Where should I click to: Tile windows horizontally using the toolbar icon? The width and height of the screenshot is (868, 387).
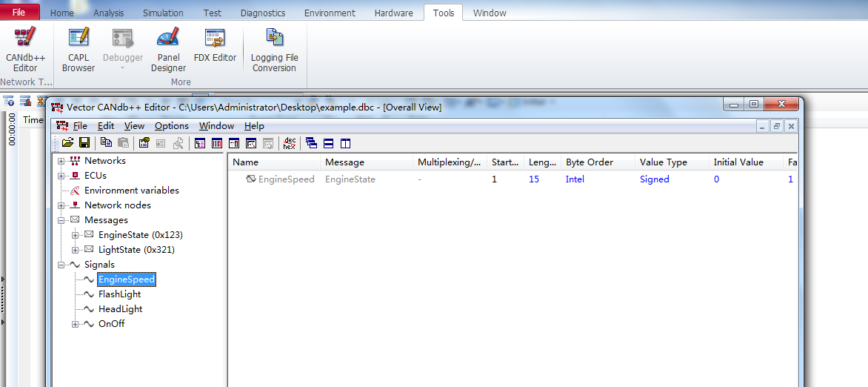[328, 143]
